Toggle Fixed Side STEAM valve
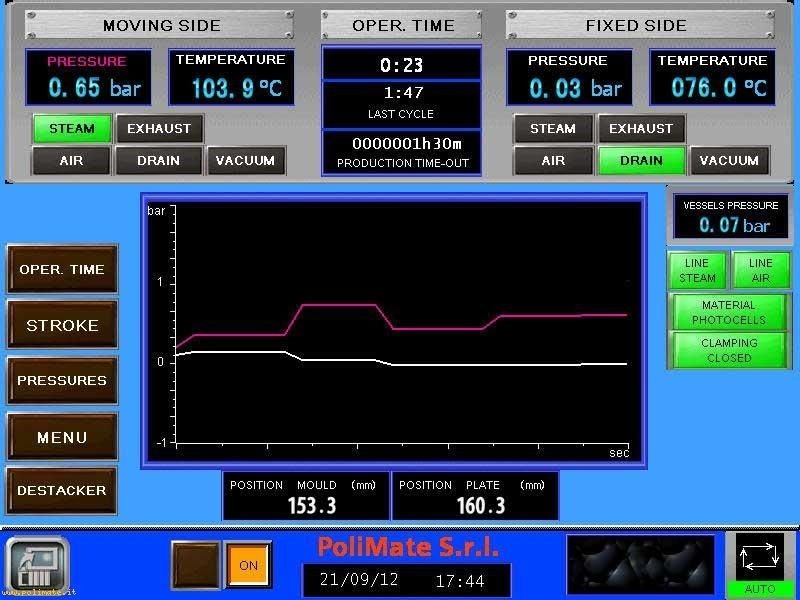800x600 pixels. click(x=553, y=129)
